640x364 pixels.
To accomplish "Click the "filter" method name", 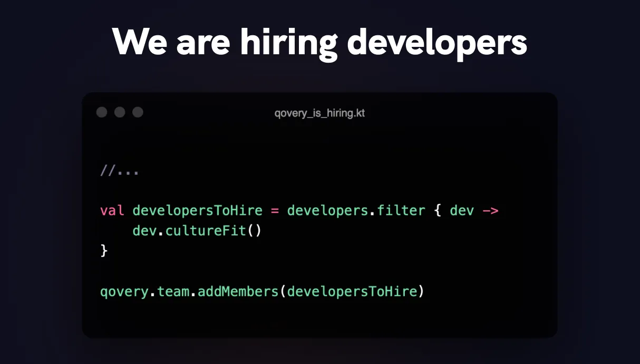I will (x=401, y=211).
